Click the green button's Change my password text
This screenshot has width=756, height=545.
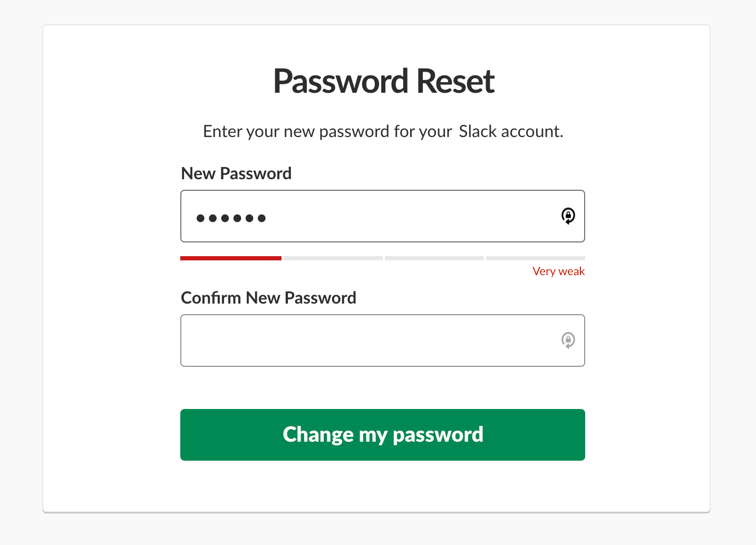pyautogui.click(x=383, y=434)
